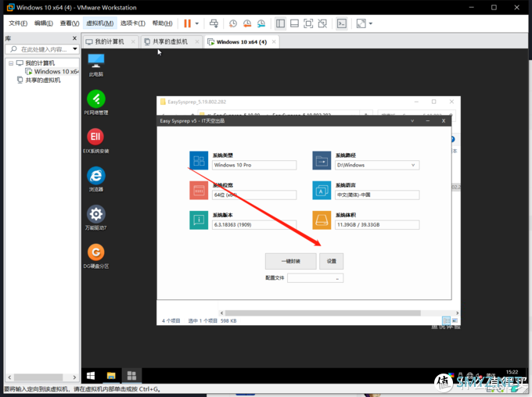This screenshot has width=532, height=397.
Task: Open File Explorer from guest taskbar
Action: coord(111,376)
